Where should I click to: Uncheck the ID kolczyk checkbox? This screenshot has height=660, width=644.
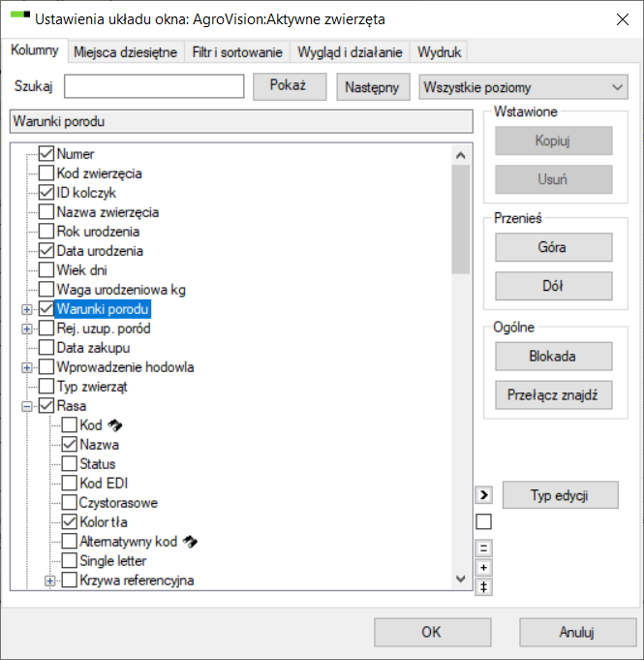click(x=46, y=192)
